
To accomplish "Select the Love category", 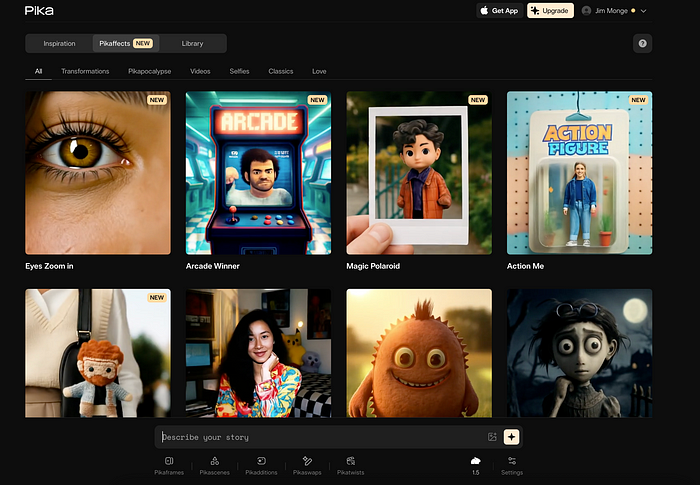I will point(319,71).
